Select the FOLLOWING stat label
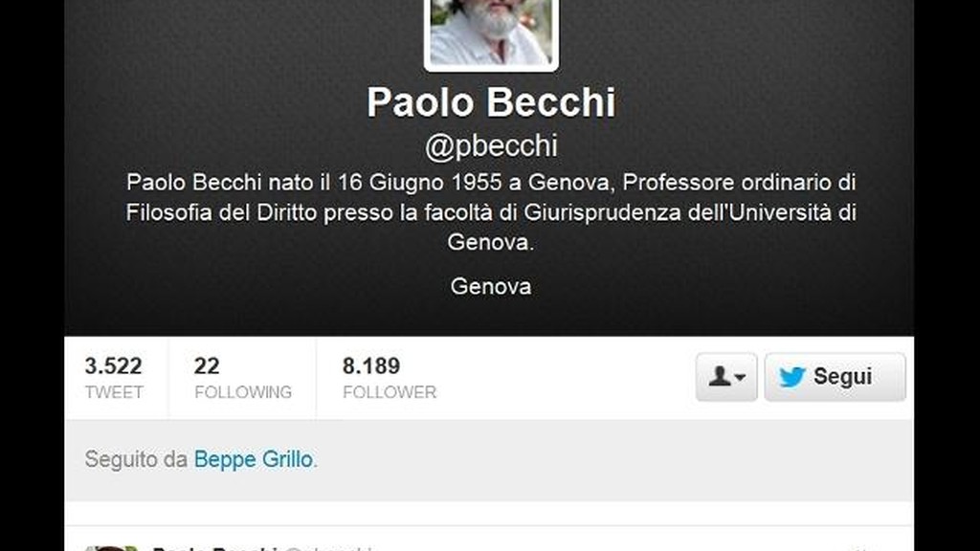Image resolution: width=980 pixels, height=551 pixels. click(x=243, y=392)
